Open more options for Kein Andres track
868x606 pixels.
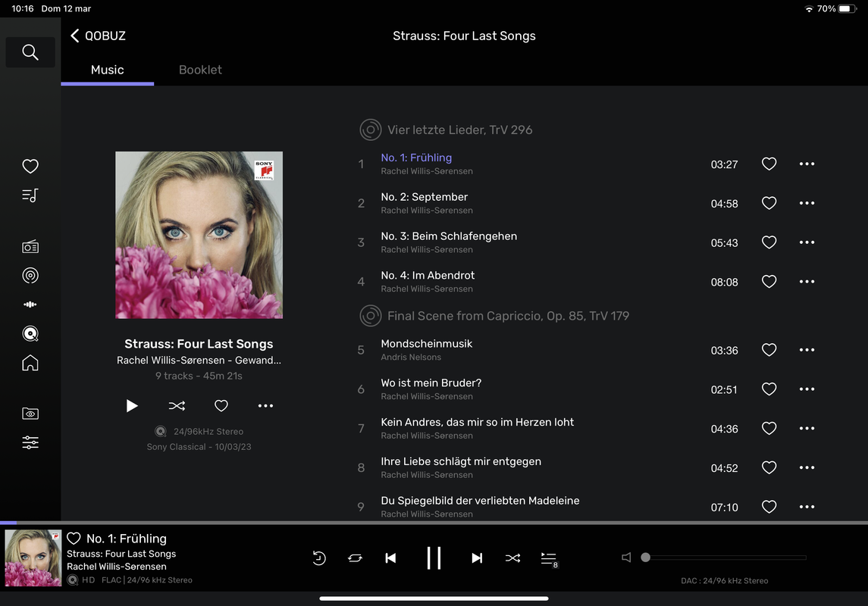807,429
